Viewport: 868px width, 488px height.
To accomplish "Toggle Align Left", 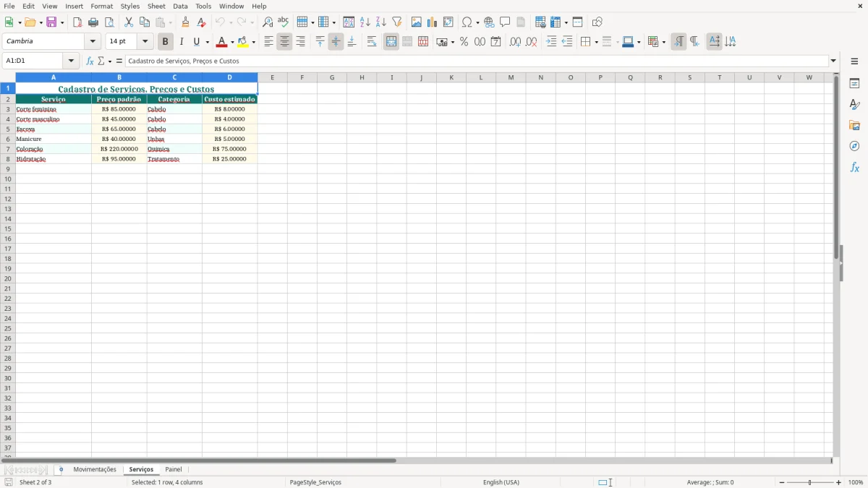I will point(269,42).
